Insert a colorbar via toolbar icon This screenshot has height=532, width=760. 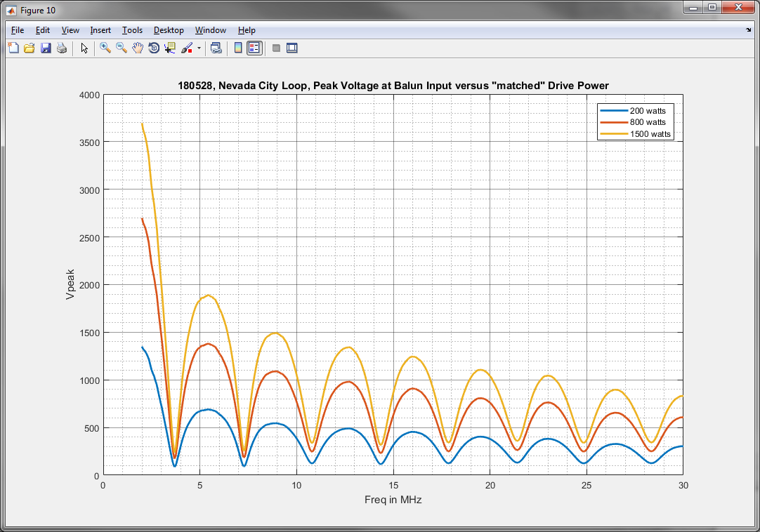point(238,48)
